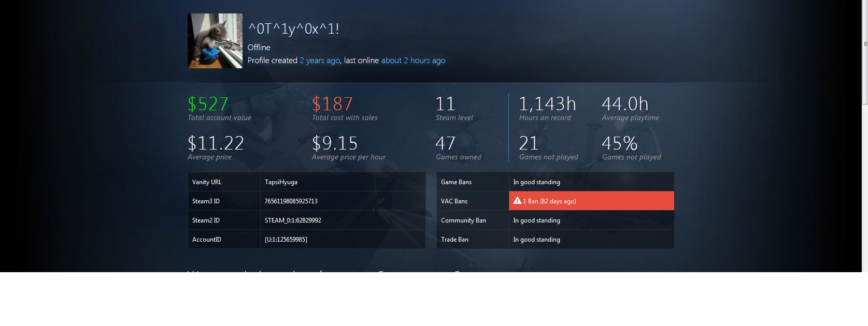This screenshot has height=326, width=868.
Task: Click the Steam level 11 value
Action: 446,104
